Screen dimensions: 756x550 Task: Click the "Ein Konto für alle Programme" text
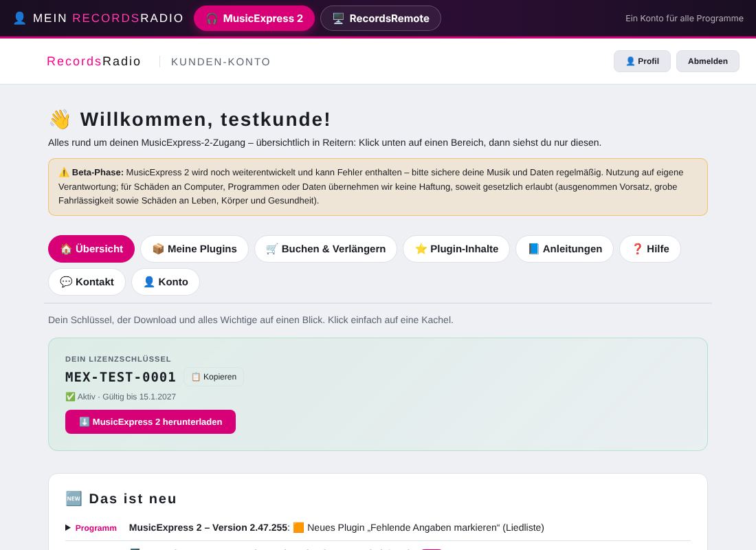pos(684,19)
